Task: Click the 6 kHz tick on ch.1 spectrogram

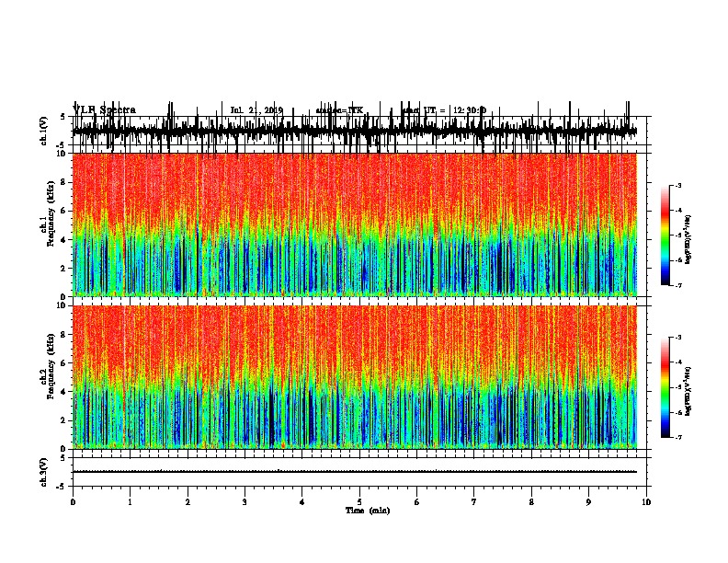Action: [63, 211]
